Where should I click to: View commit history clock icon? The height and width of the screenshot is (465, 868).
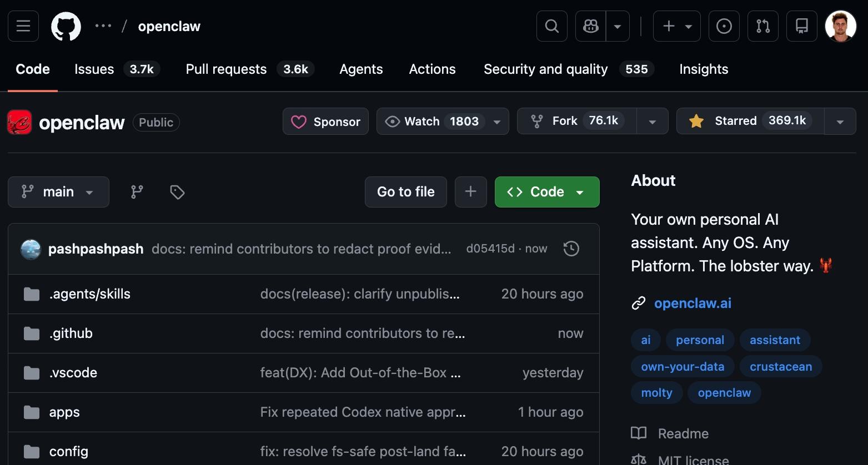(x=571, y=249)
